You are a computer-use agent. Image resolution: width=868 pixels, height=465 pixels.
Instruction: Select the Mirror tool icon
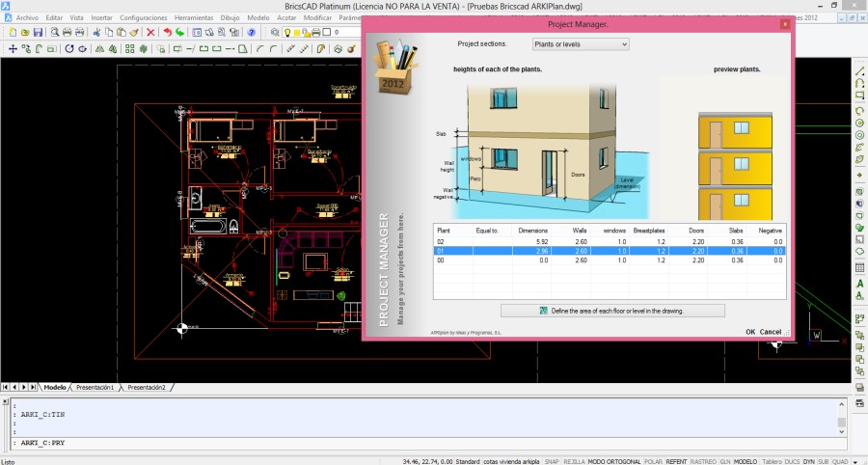[x=99, y=49]
